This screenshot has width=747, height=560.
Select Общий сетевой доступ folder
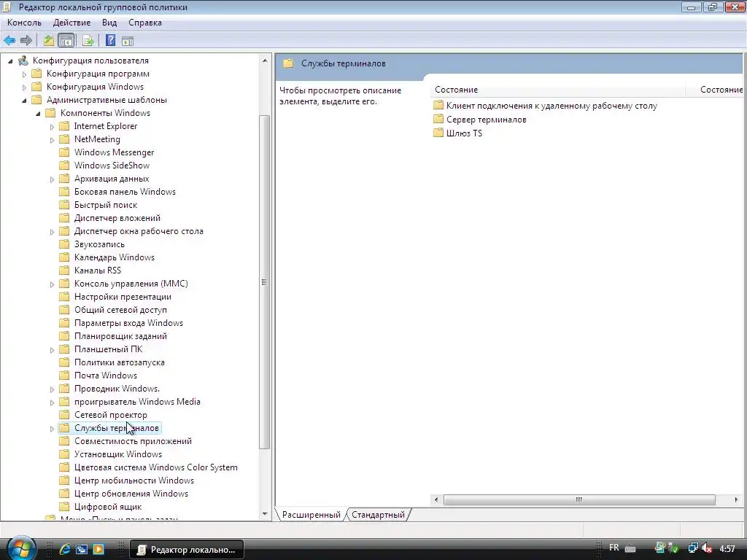pos(120,309)
